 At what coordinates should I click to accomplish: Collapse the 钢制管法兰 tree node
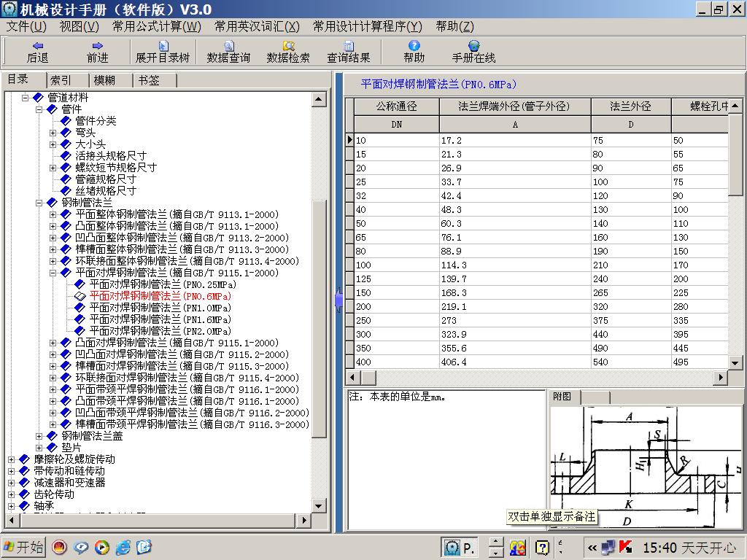tap(39, 203)
